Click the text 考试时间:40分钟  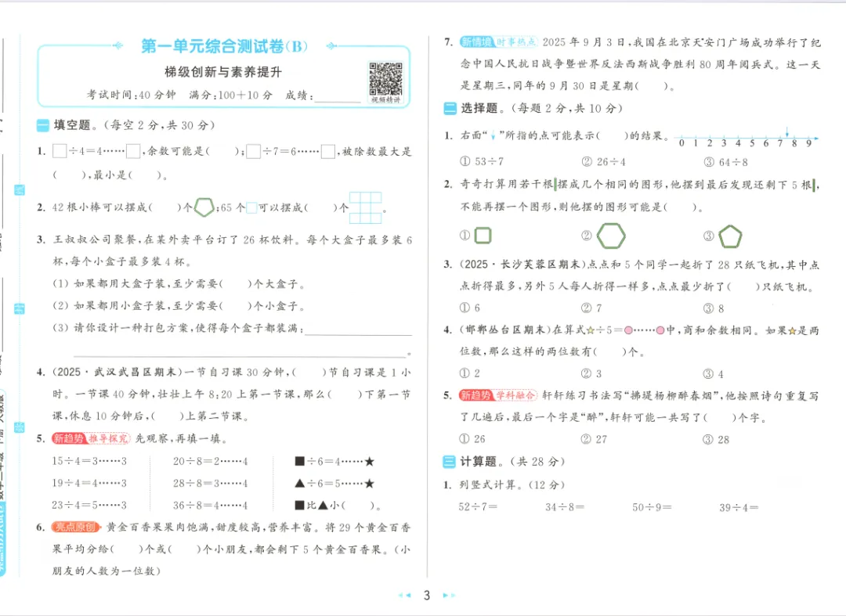point(131,95)
